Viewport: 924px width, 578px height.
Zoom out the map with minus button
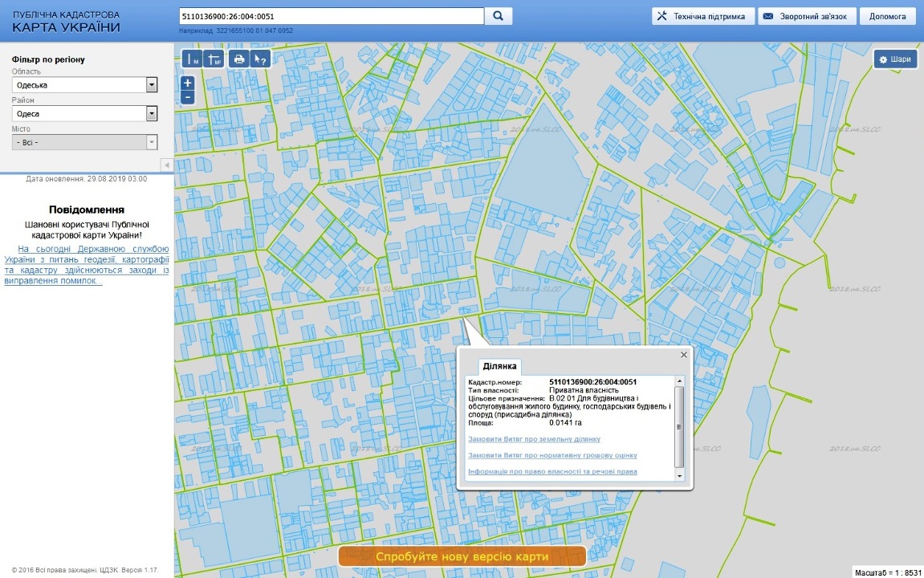click(187, 96)
